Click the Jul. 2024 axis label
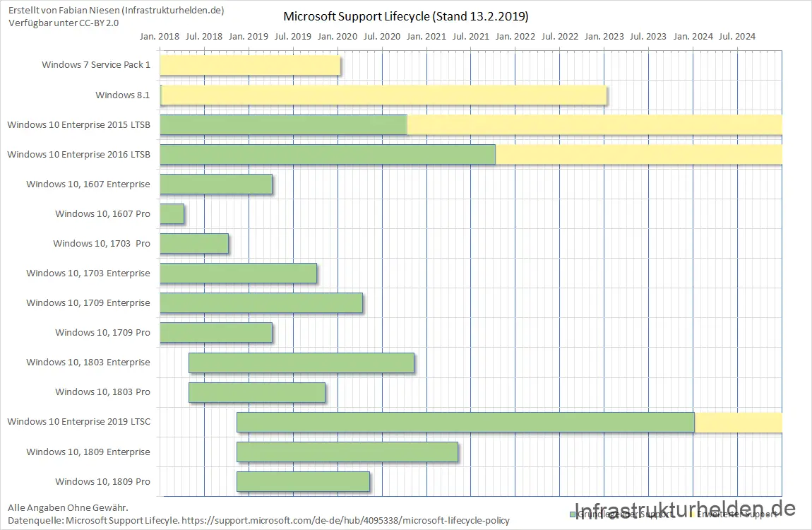Viewport: 812px width, 530px height. 737,36
